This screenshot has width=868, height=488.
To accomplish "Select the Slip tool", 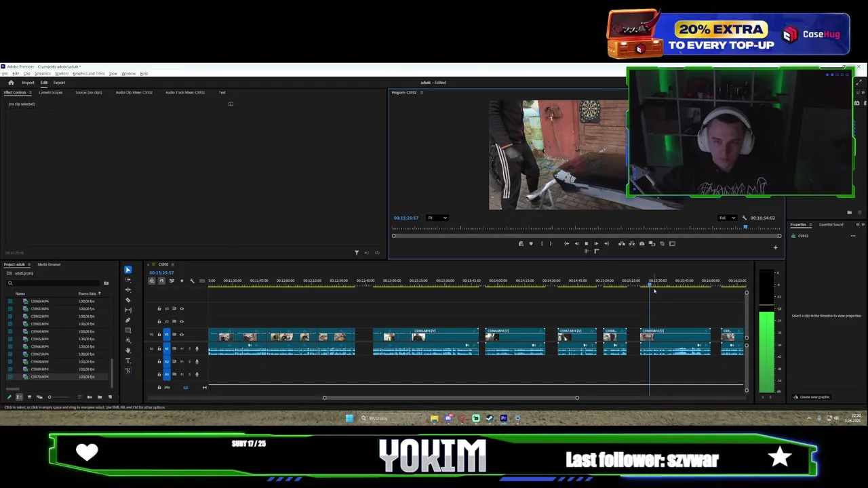I will point(128,310).
